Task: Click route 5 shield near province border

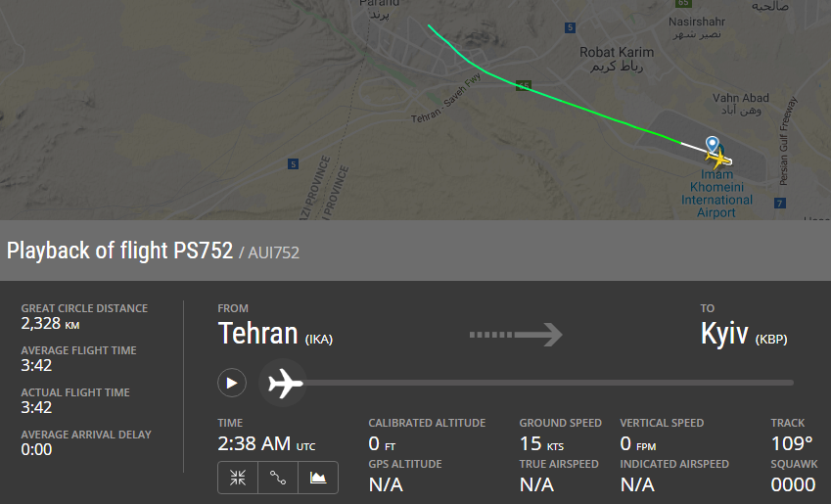Action: coord(293,163)
